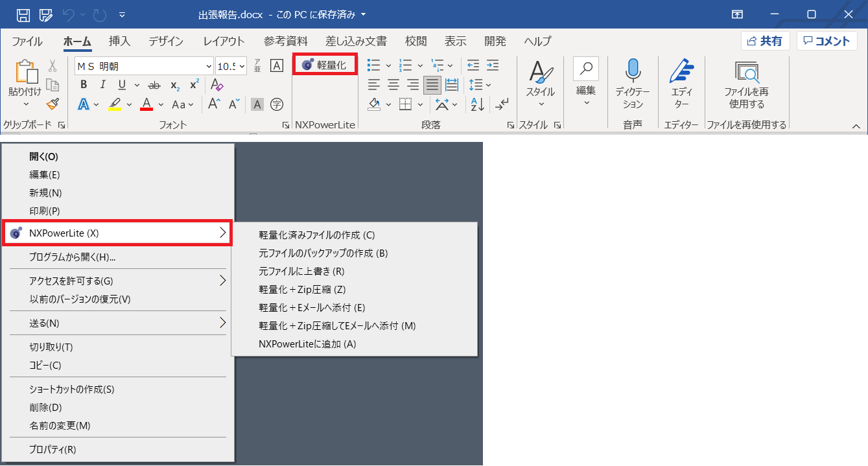Screen dimensions: 868x466
Task: Click the Cut scissors icon
Action: pyautogui.click(x=53, y=66)
